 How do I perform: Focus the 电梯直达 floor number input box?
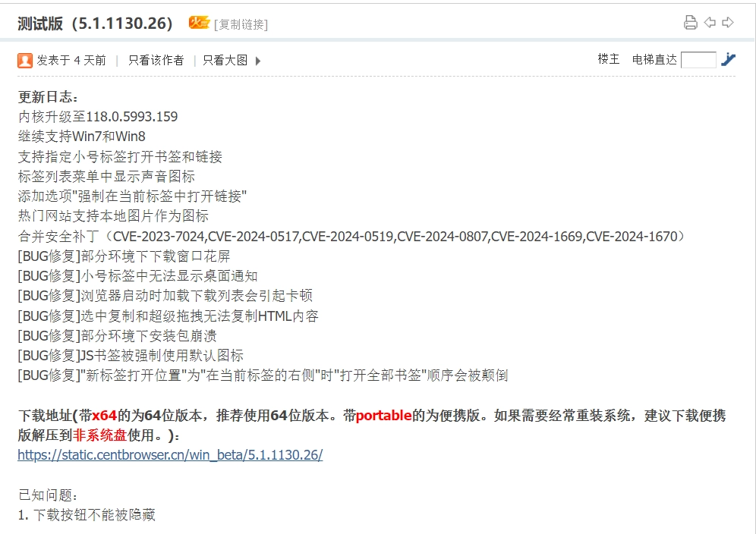coord(698,60)
